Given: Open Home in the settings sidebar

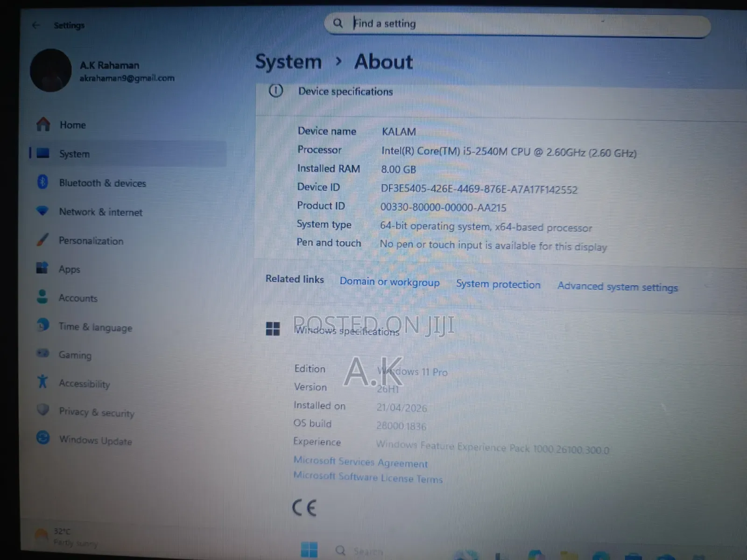Looking at the screenshot, I should click(x=127, y=125).
